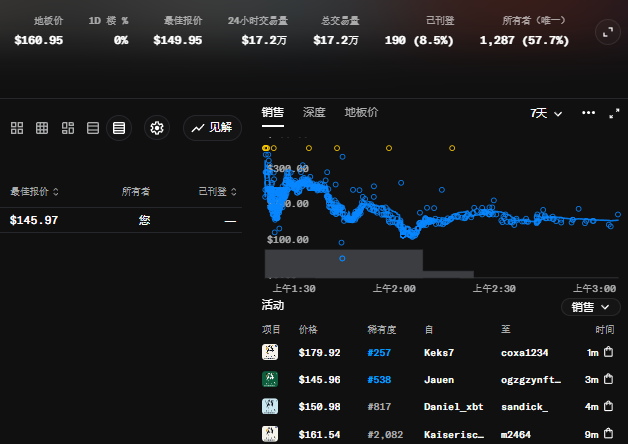Viewport: 628px width, 444px height.
Task: Switch to large grid view
Action: click(17, 128)
